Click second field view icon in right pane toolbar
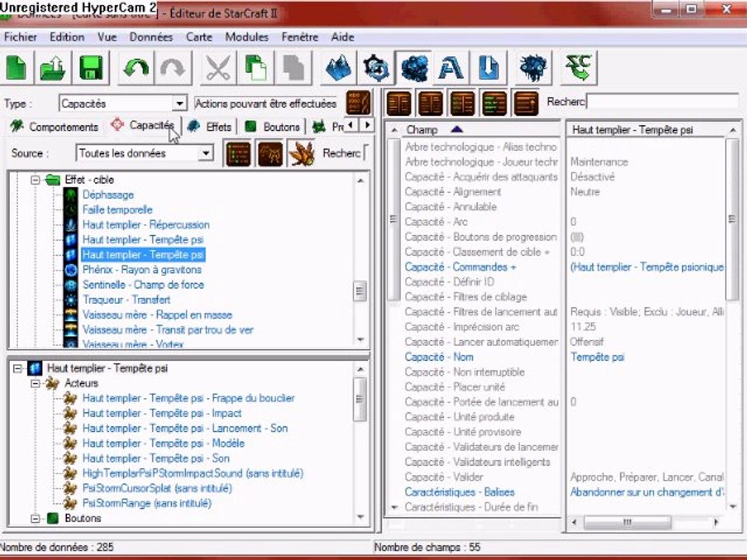Screen dimensions: 747x560 430,103
